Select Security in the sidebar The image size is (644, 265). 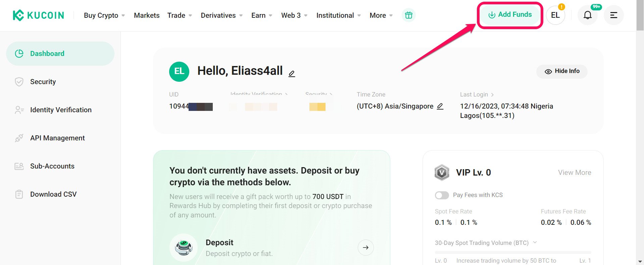coord(60,82)
